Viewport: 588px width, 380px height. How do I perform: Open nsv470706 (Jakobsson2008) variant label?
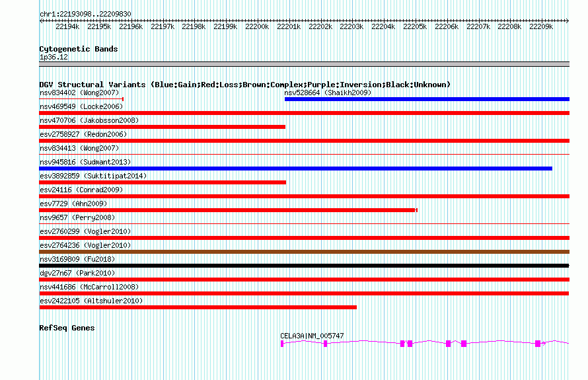click(x=89, y=120)
